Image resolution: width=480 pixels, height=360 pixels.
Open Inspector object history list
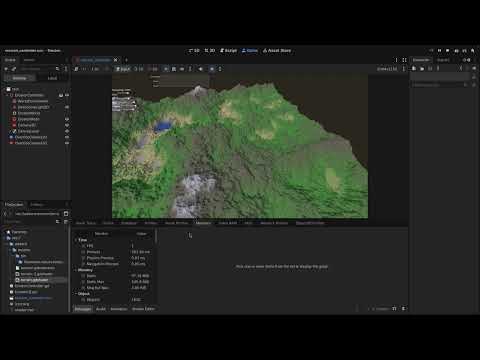[x=474, y=68]
